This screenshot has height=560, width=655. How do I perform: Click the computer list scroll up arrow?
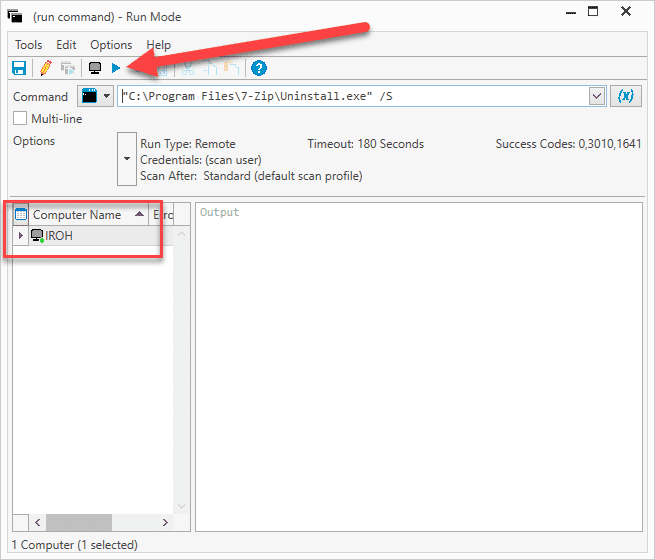tap(182, 234)
